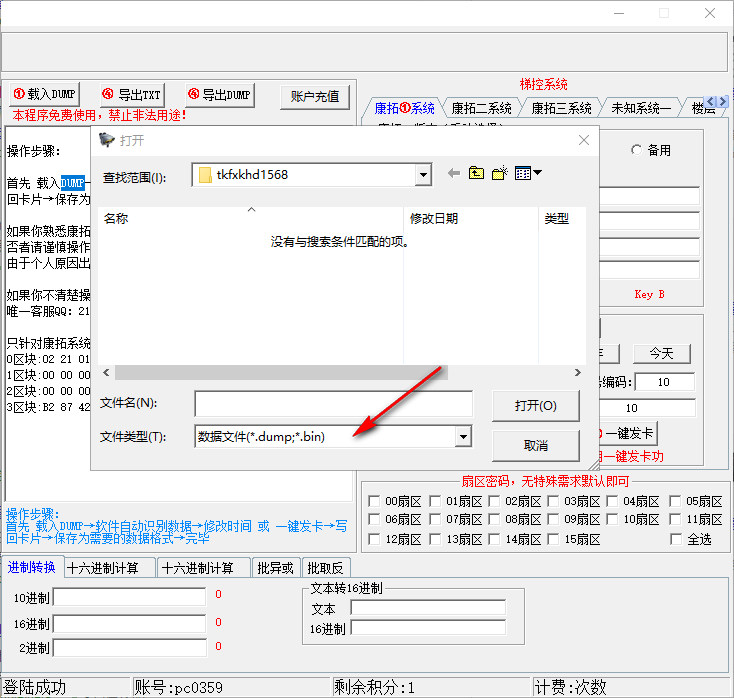Click 账号:pc0359 in status bar

point(178,687)
